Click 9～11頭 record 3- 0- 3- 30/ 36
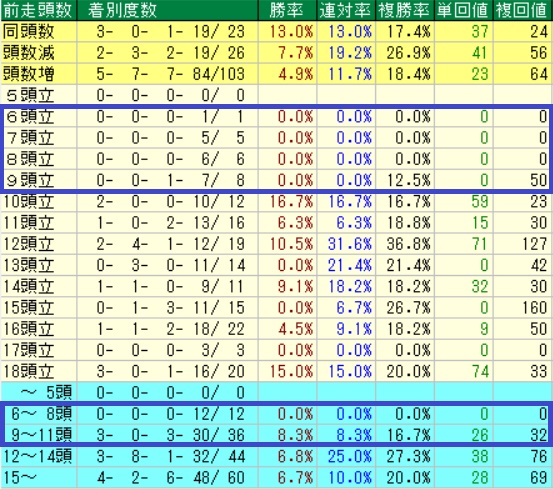This screenshot has width=553, height=489. click(x=170, y=435)
